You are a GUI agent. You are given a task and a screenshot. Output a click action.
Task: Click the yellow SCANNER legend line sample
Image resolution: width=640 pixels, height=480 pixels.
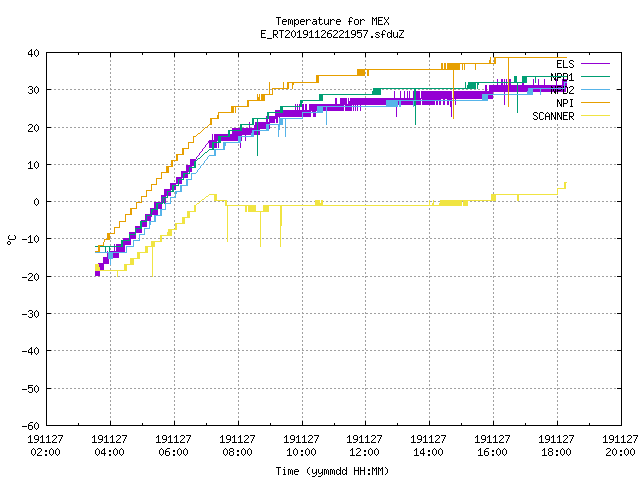[596, 116]
